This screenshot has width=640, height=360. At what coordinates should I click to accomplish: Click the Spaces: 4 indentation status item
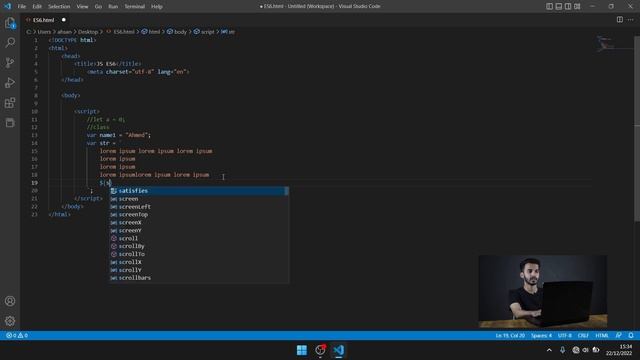point(541,335)
